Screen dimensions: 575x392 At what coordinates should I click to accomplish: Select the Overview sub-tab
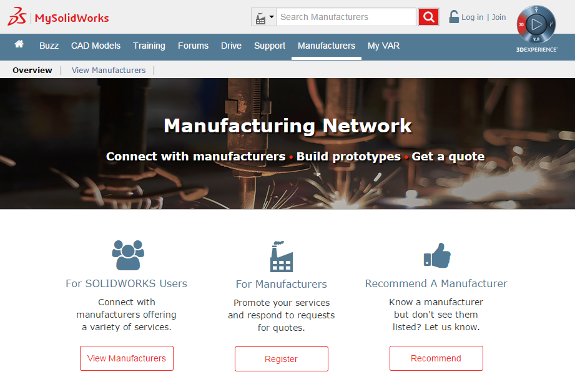(x=32, y=70)
